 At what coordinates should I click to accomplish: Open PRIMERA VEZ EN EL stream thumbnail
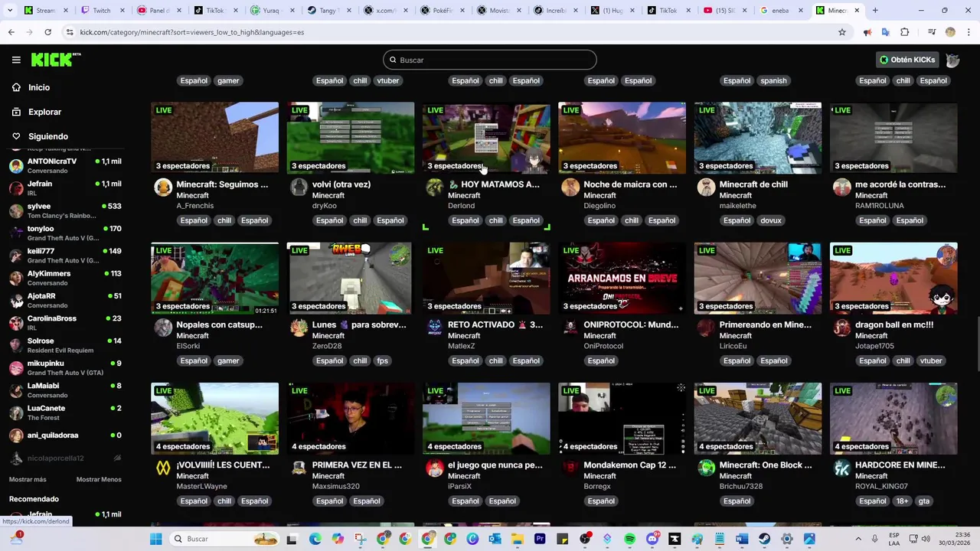click(x=351, y=419)
